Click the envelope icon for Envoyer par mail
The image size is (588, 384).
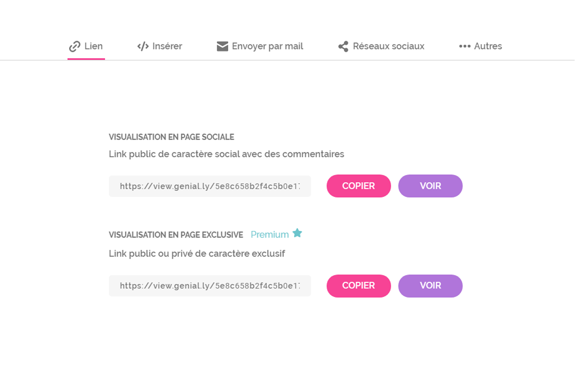pos(222,46)
